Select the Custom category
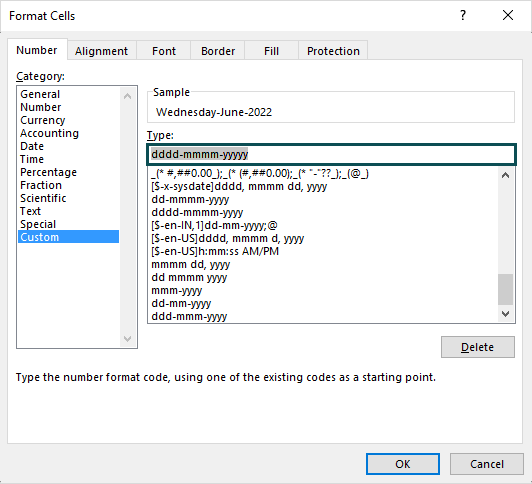532x484 pixels. coord(69,237)
